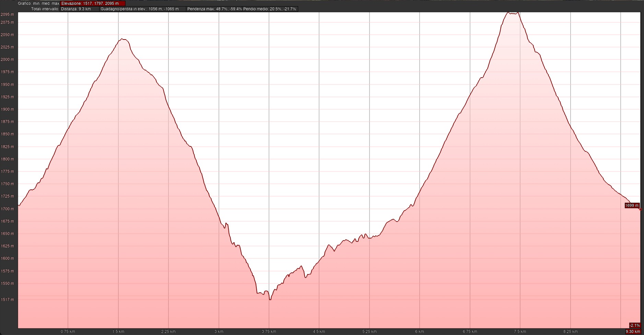The width and height of the screenshot is (644, 335).
Task: Click the 0.75 km x-axis label
Action: coord(68,332)
